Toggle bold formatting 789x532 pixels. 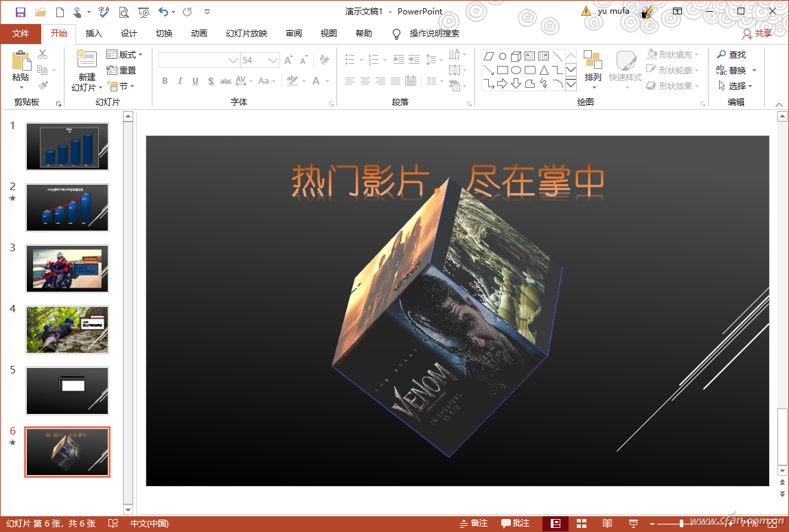point(165,81)
